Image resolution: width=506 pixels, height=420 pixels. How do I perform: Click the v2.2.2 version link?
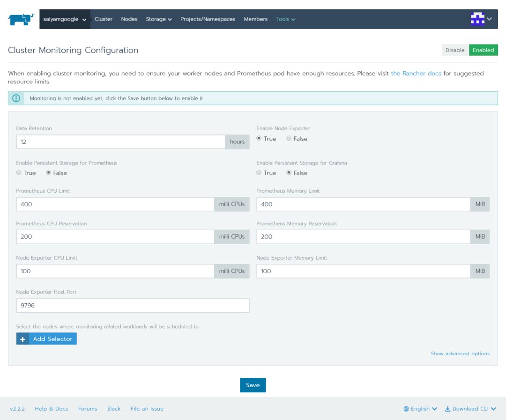[x=17, y=409]
